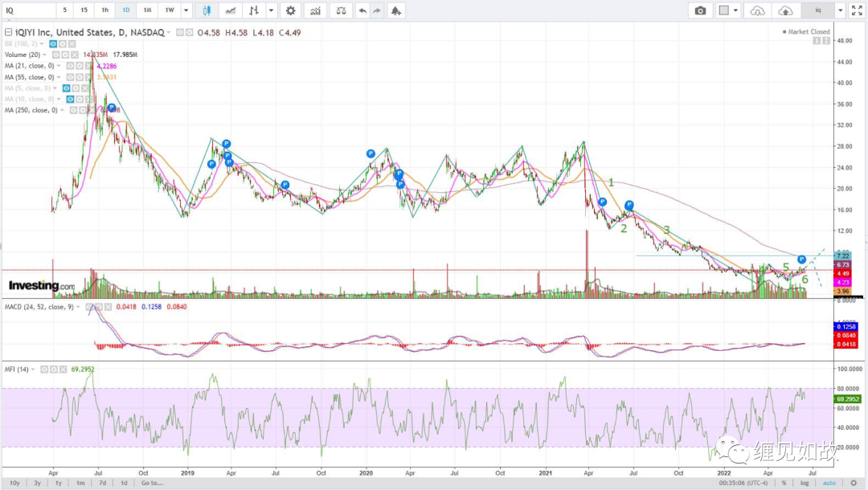Image resolution: width=868 pixels, height=490 pixels.
Task: Select the 15 minute interval
Action: pos(84,10)
